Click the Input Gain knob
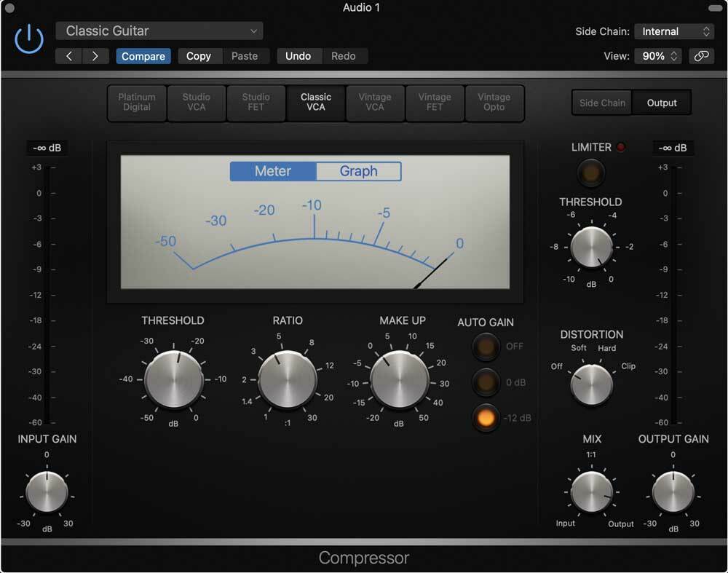Image resolution: width=728 pixels, height=573 pixels. pyautogui.click(x=47, y=492)
